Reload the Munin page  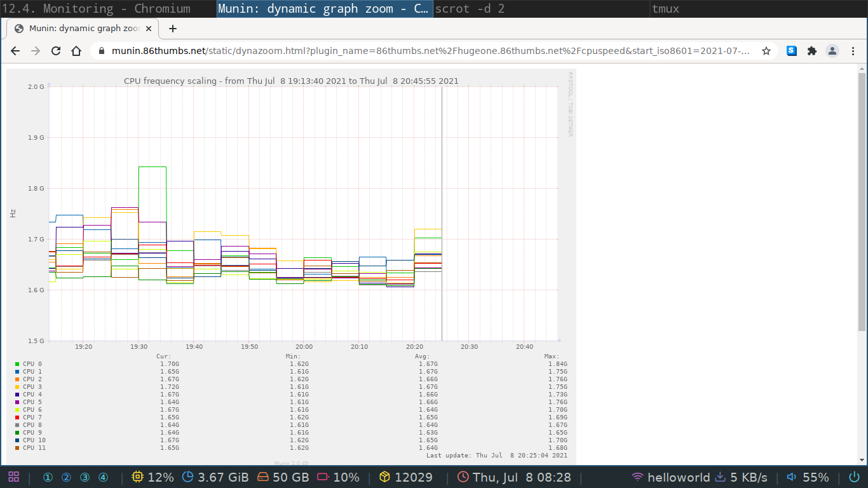(x=56, y=51)
